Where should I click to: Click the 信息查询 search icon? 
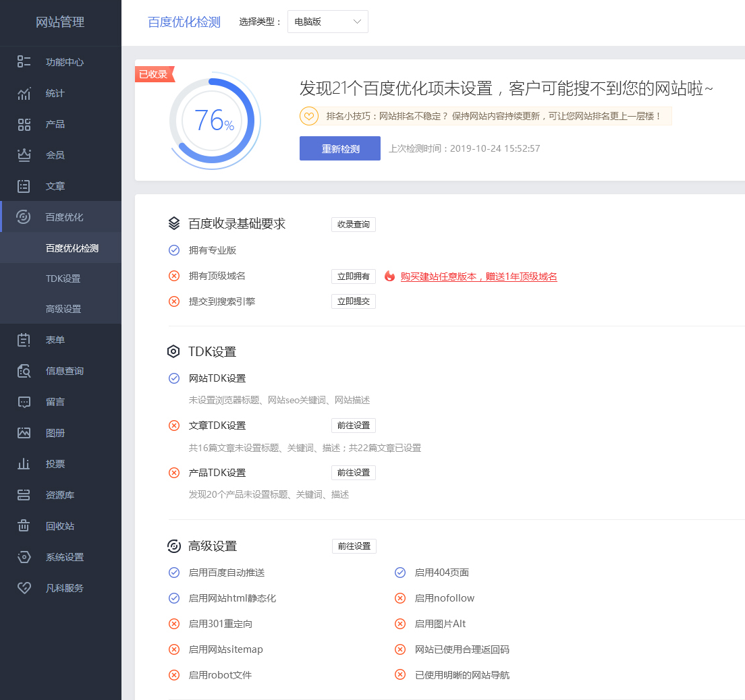(24, 371)
